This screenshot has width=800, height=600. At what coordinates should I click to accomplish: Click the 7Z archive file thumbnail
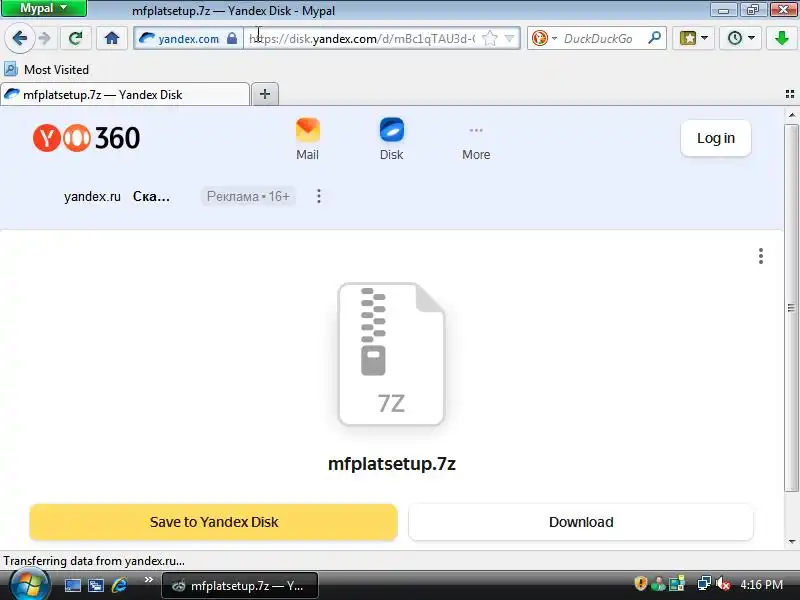point(391,354)
